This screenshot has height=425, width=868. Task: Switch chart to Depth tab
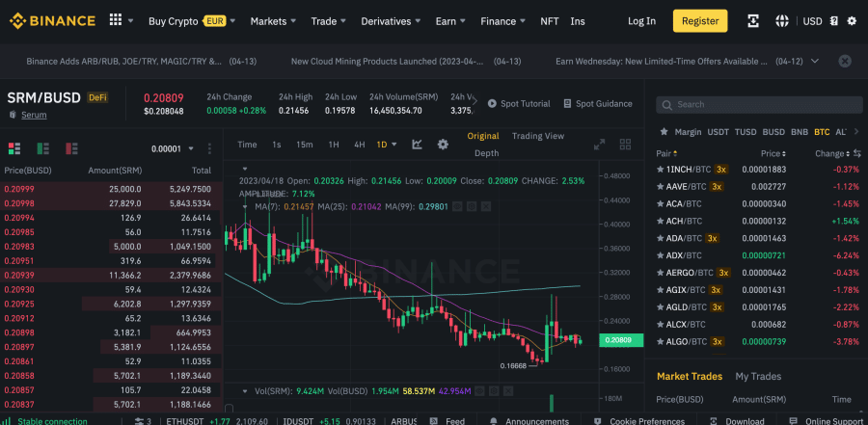tap(487, 152)
